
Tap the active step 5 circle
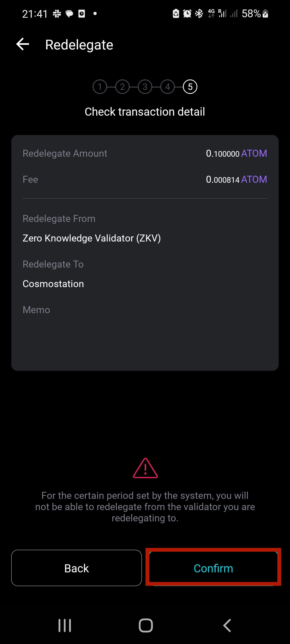tap(190, 87)
